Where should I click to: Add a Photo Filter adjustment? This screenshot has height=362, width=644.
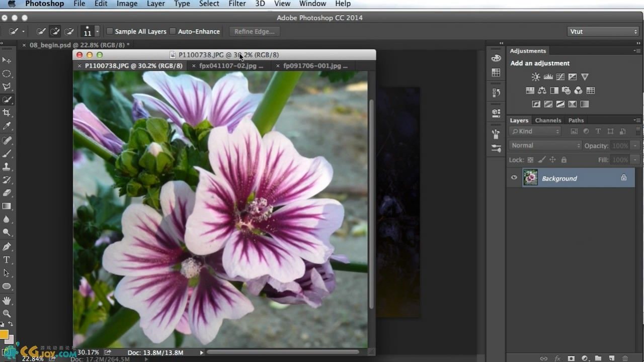pyautogui.click(x=566, y=90)
